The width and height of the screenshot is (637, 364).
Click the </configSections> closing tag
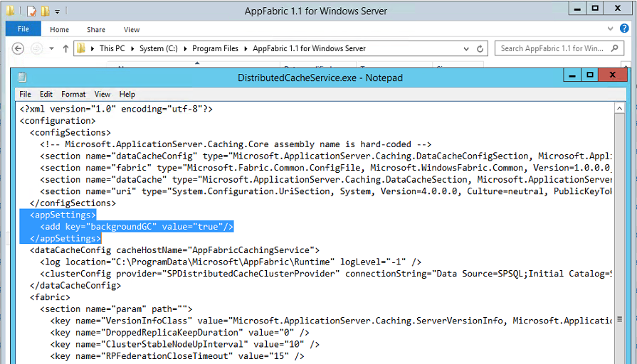[x=73, y=203]
